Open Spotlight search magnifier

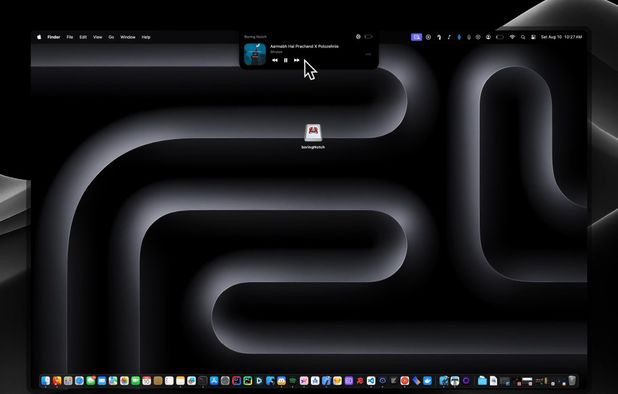[523, 37]
